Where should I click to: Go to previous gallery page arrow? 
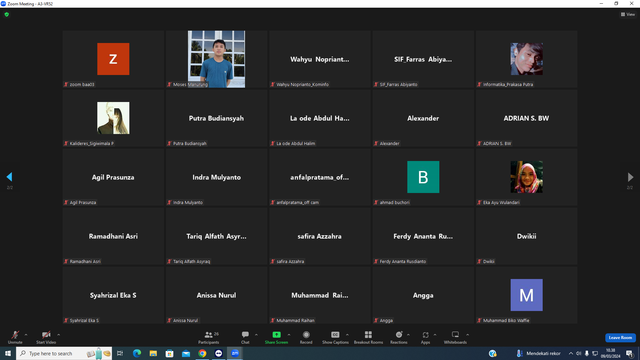pyautogui.click(x=9, y=177)
